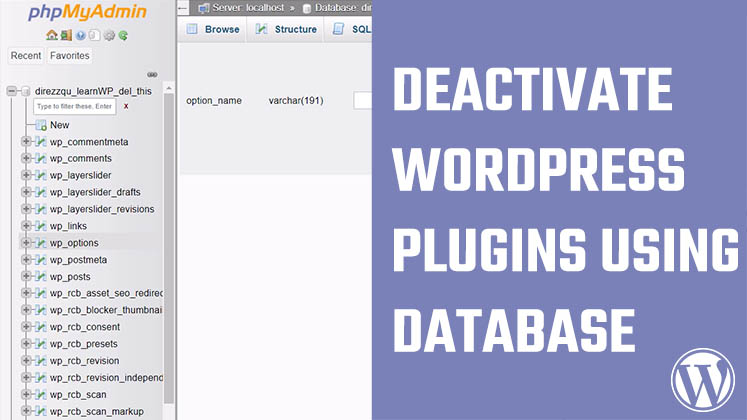The image size is (747, 420).
Task: Click the Server: localhost breadcrumb link
Action: (x=248, y=8)
